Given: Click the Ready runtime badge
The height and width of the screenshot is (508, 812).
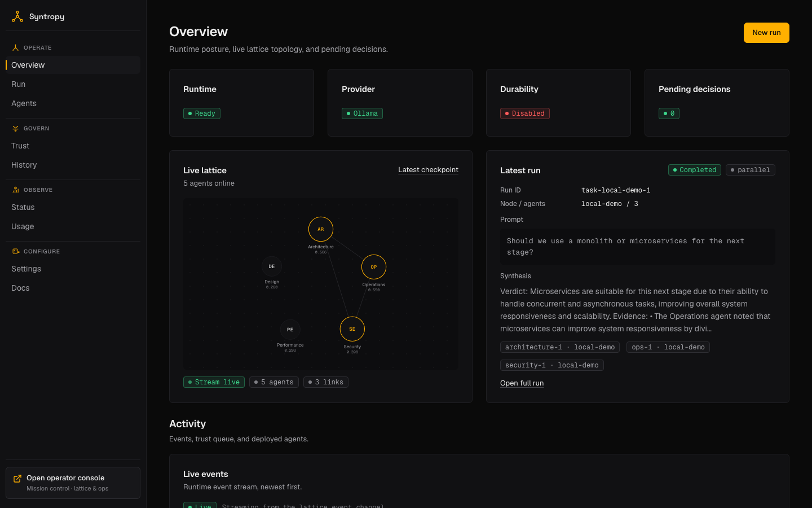Looking at the screenshot, I should [202, 113].
